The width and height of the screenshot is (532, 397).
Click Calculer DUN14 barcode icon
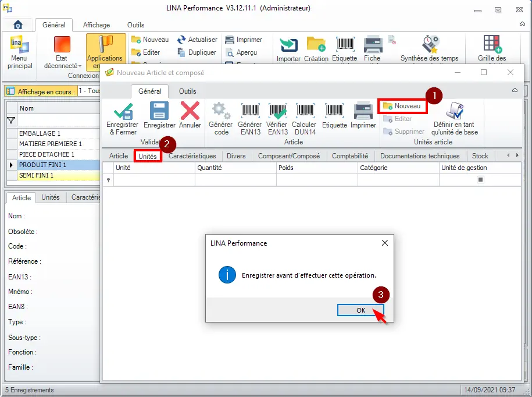point(305,111)
